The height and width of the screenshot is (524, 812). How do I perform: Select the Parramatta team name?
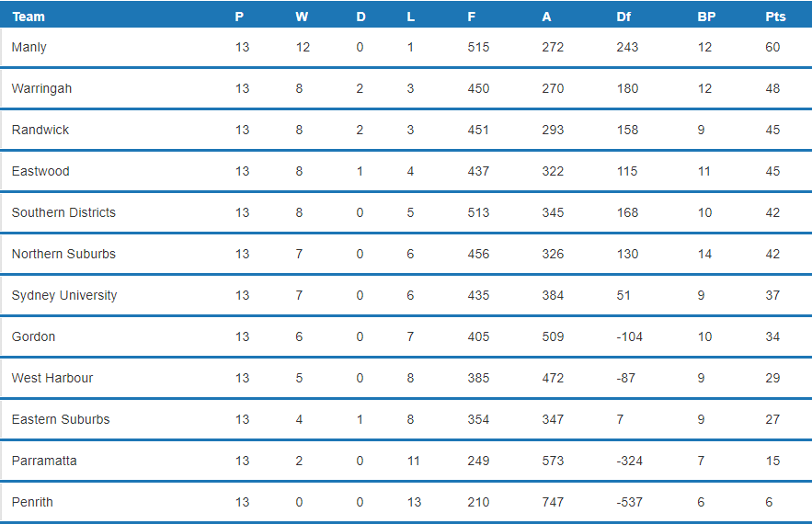(44, 461)
